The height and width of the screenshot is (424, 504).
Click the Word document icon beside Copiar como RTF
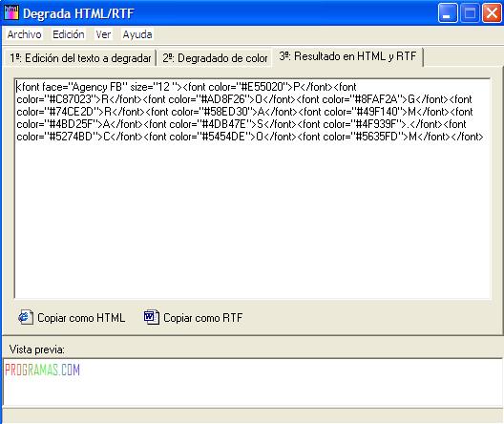[x=152, y=317]
